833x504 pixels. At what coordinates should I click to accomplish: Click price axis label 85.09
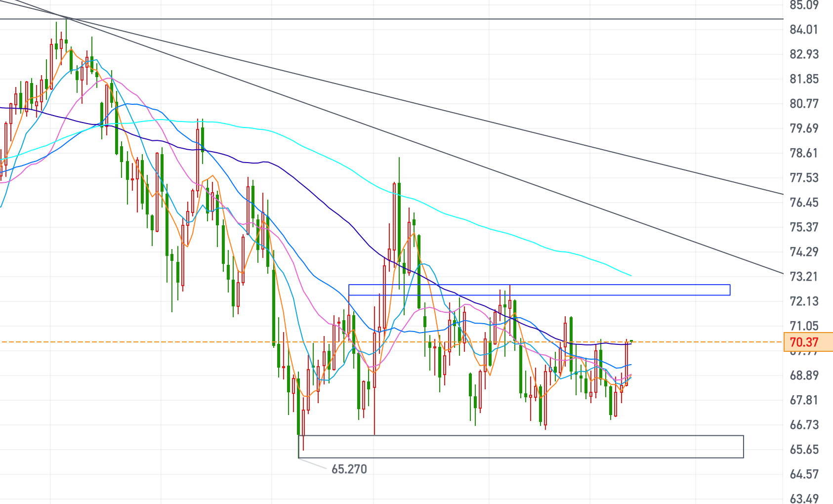(x=804, y=5)
